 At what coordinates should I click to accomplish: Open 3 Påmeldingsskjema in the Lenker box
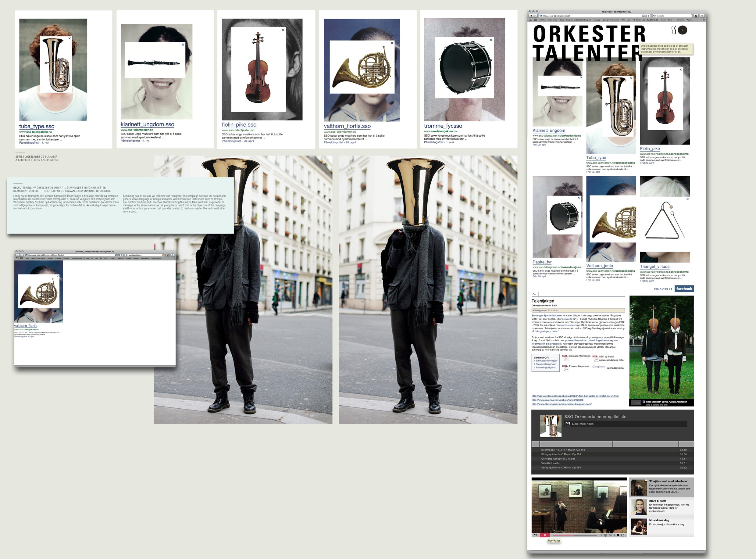point(544,368)
